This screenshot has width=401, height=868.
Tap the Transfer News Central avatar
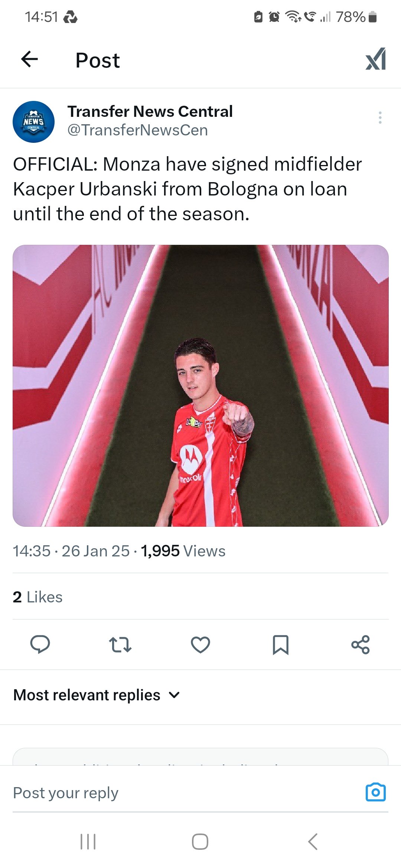(x=33, y=122)
